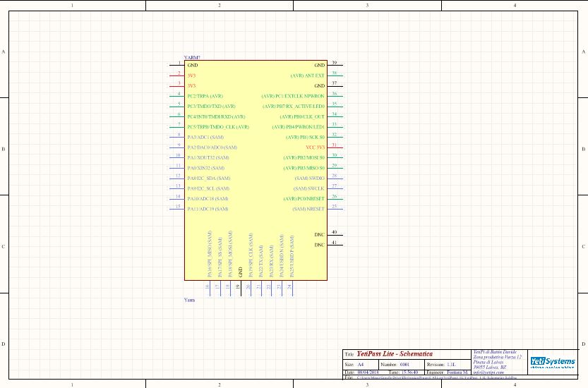Viewport: 588px width, 388px height.
Task: Select pin number 39 on right side
Action: coord(334,63)
